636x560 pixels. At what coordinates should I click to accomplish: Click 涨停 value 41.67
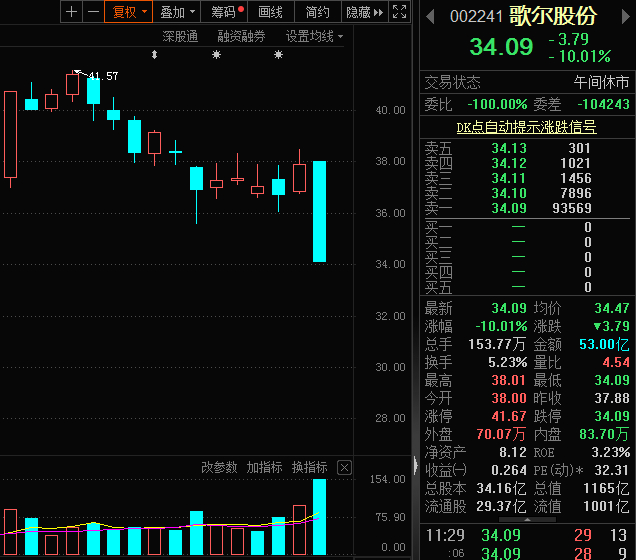pyautogui.click(x=509, y=416)
